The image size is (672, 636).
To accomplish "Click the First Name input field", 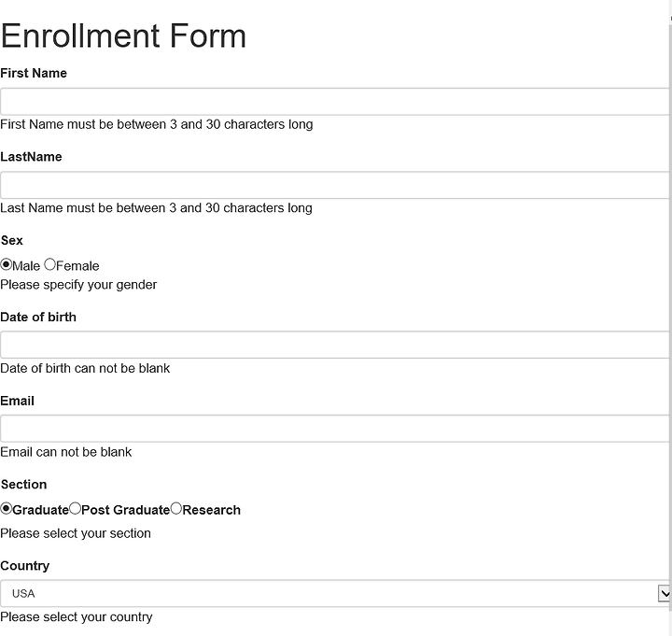I will 335,102.
